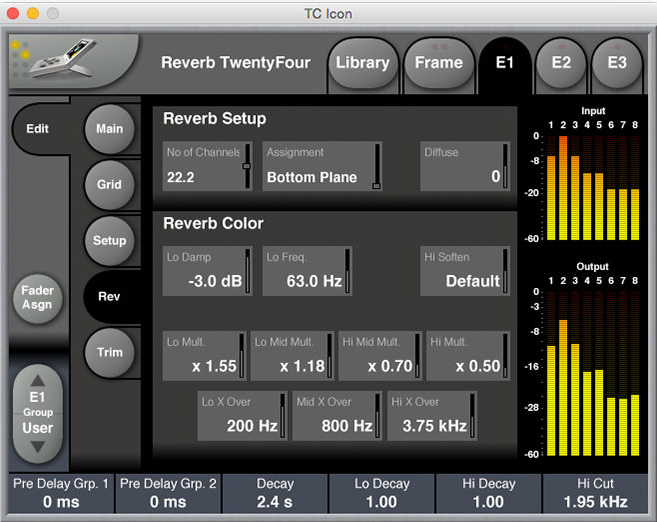
Task: Click the Fader Asgn button
Action: 38,297
